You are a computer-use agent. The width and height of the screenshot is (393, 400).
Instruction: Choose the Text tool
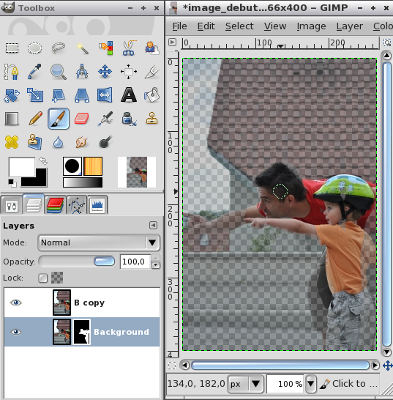(129, 95)
